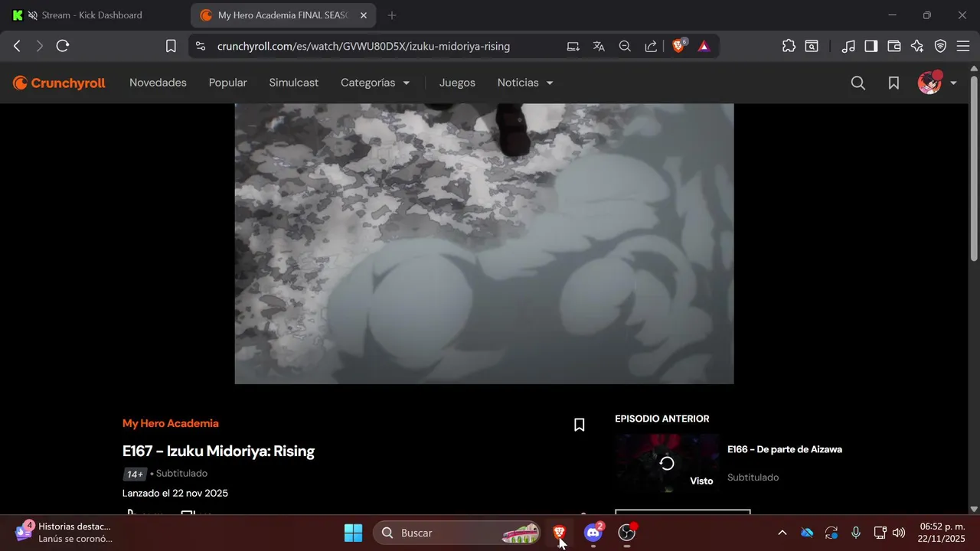Click the Buscar taskbar search box
The height and width of the screenshot is (551, 980).
[456, 533]
